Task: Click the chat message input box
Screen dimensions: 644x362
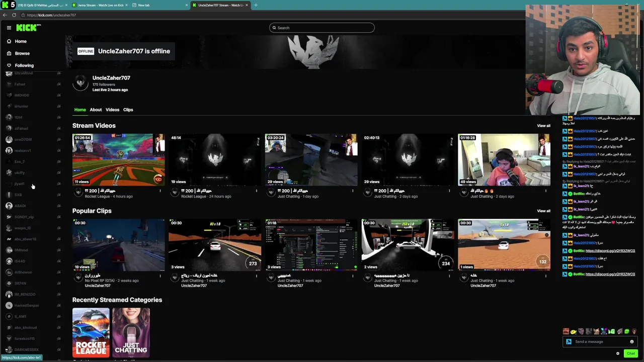Action: [x=599, y=342]
